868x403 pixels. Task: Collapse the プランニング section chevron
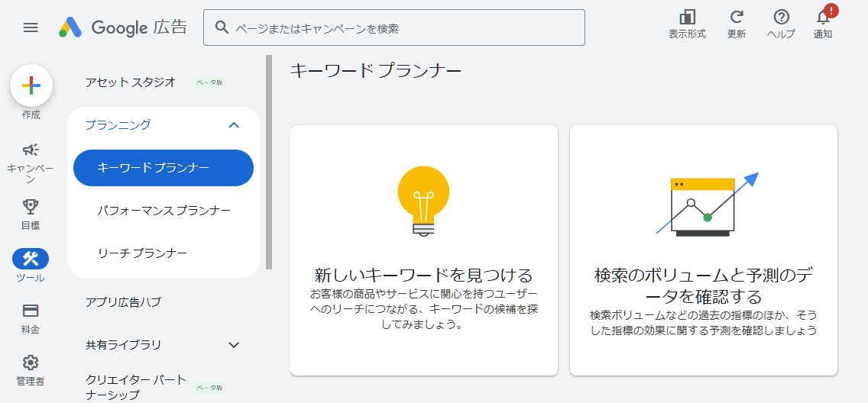coord(235,125)
